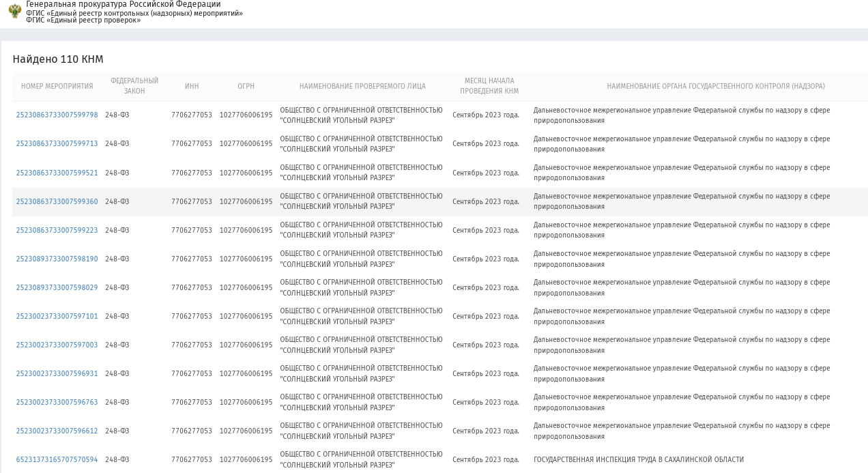Screen dimensions: 868x473
Task: Click the НАИМЕНОВАНИЕ ПРОВЕРЯЕМОГО ЛИЦА column header
Action: 362,86
